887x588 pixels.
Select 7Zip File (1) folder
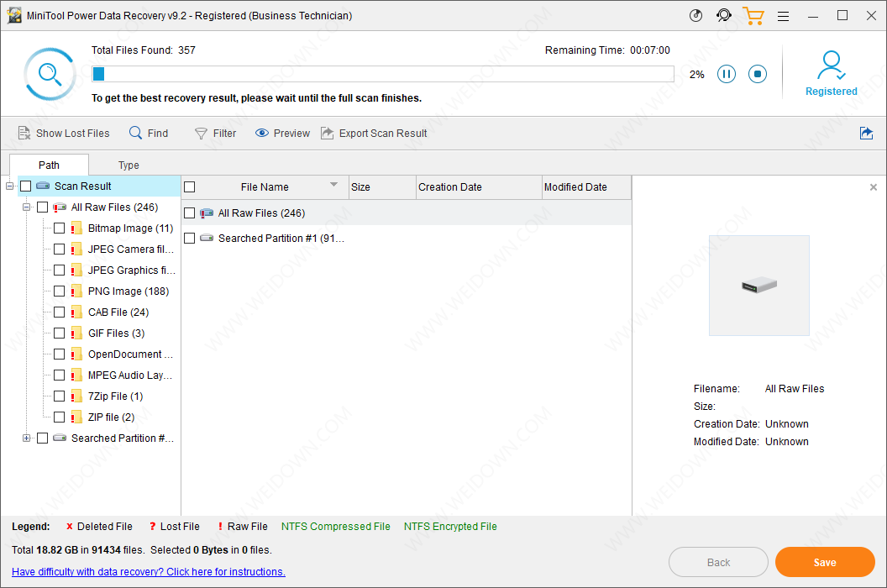tap(115, 396)
